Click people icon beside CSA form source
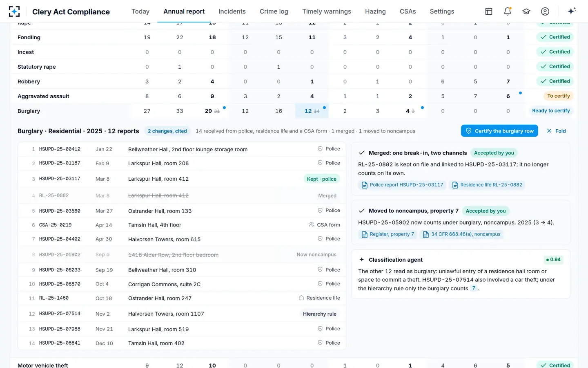 point(312,224)
